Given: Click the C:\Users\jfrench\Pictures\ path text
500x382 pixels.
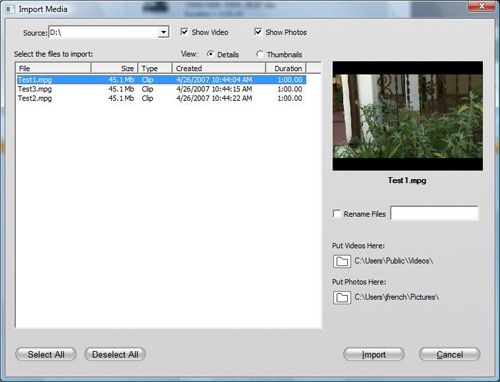Looking at the screenshot, I should click(397, 297).
